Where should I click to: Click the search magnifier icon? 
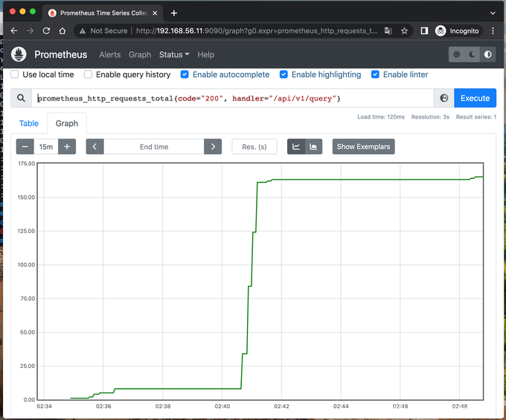pyautogui.click(x=21, y=98)
